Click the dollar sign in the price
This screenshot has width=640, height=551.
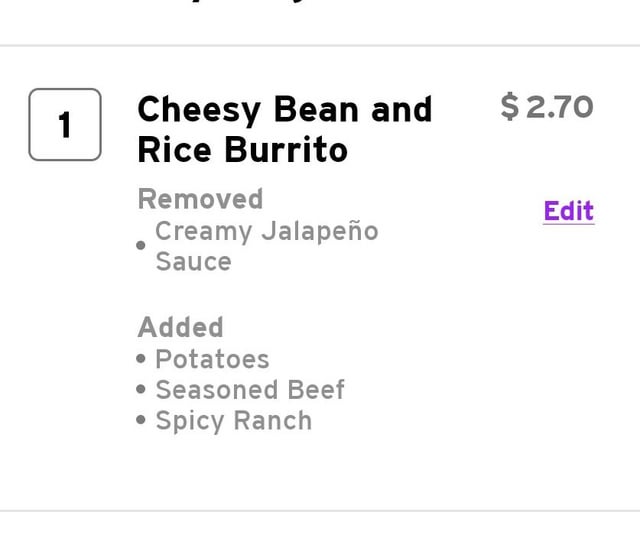pos(510,107)
